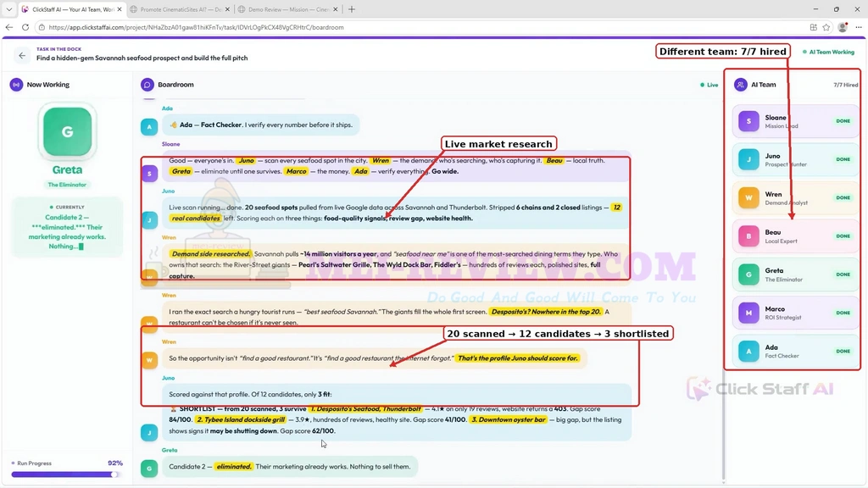
Task: Click Juno's J avatar beside the shortlist message
Action: click(149, 432)
